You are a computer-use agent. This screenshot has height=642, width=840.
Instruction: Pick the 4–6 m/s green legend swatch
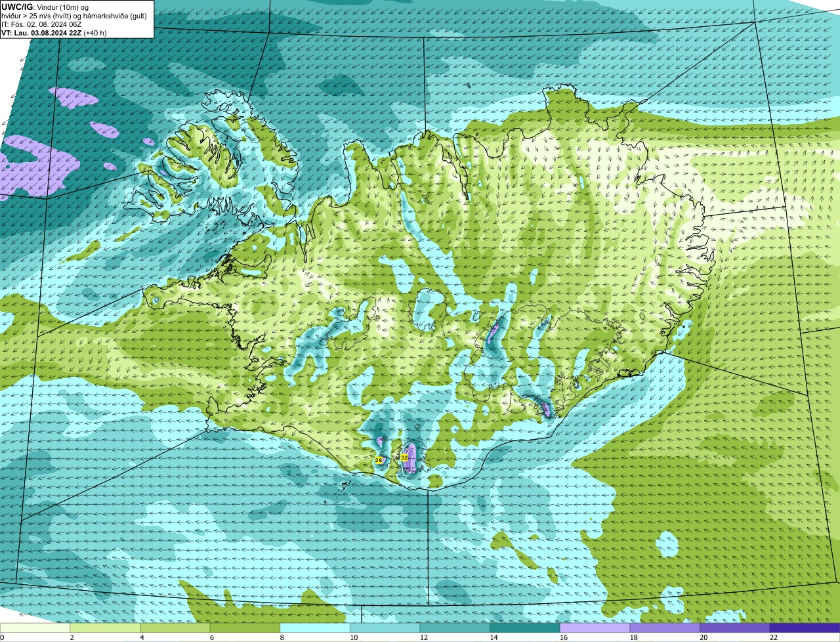[175, 628]
